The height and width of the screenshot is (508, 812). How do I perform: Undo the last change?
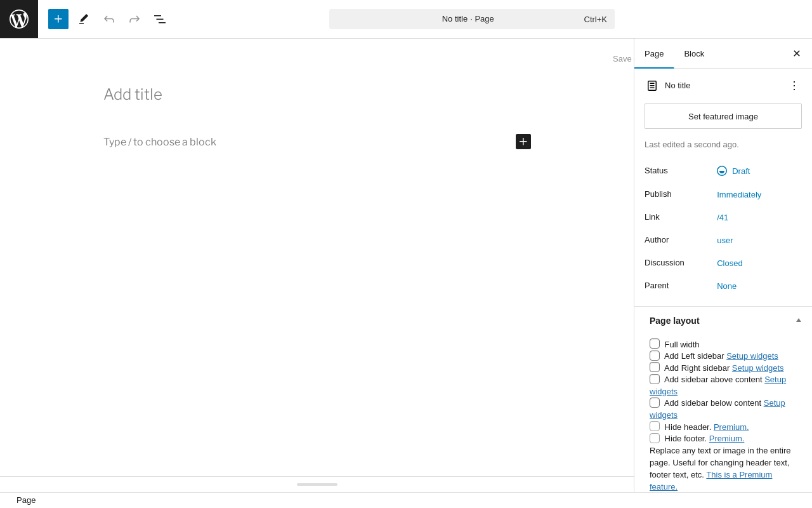pos(109,19)
